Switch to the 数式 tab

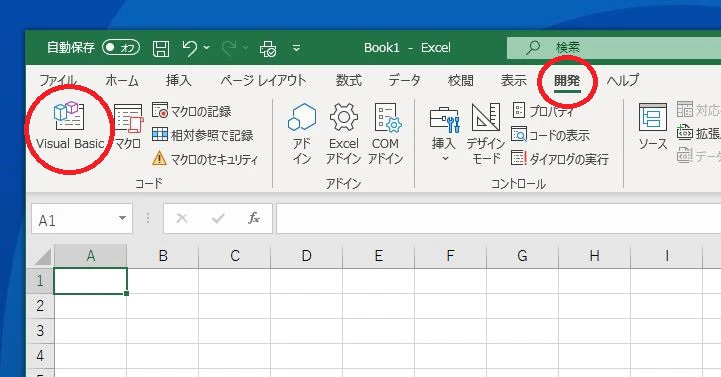(x=349, y=80)
